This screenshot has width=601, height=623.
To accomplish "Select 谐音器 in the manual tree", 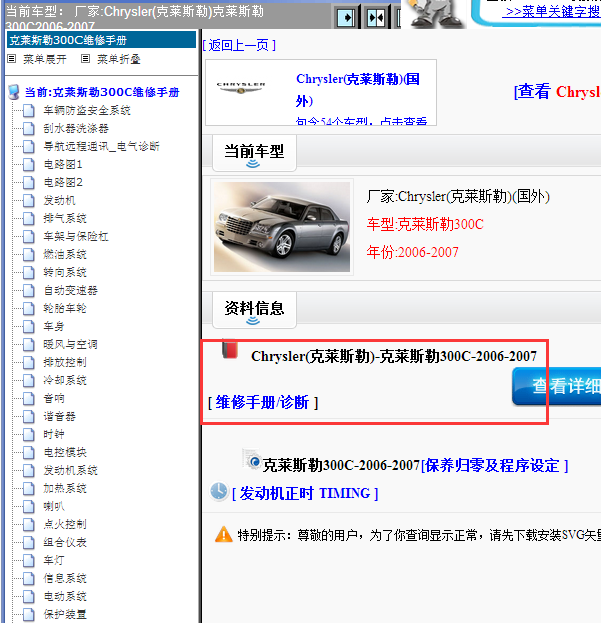I will (60, 416).
